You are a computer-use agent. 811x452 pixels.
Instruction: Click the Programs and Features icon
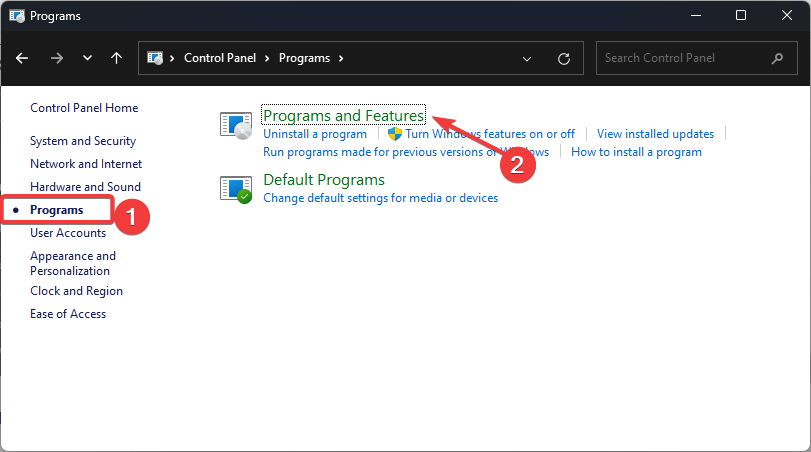click(237, 125)
